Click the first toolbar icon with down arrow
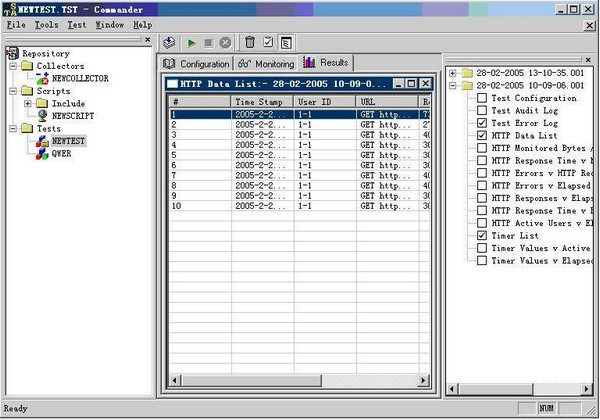This screenshot has width=600, height=420. click(169, 42)
